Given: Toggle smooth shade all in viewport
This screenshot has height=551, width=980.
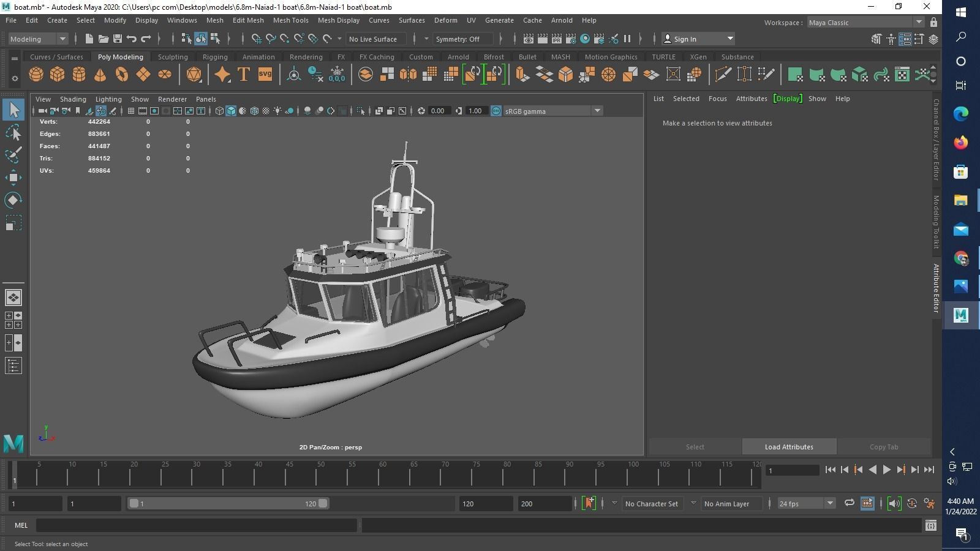Looking at the screenshot, I should (231, 111).
